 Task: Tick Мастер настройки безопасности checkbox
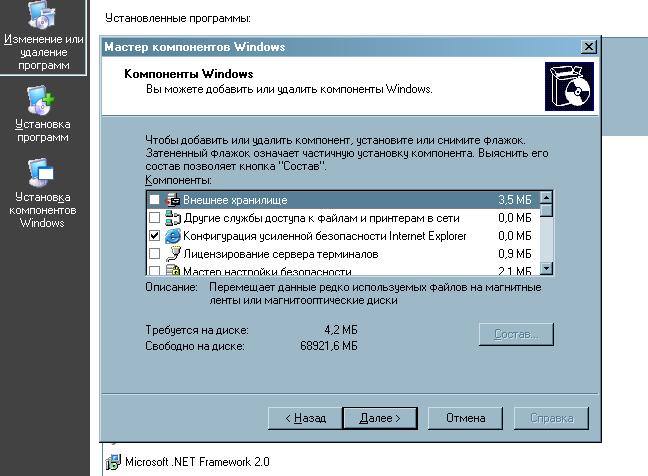pos(155,271)
